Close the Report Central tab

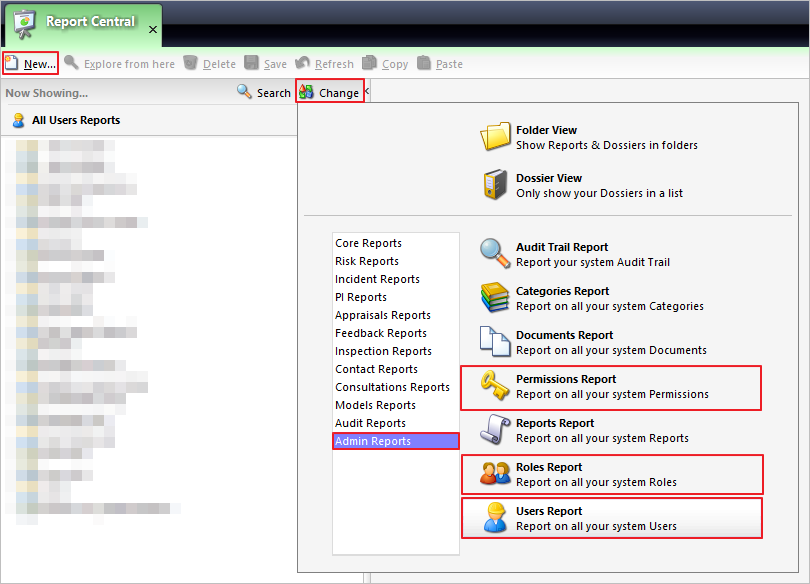(x=153, y=30)
